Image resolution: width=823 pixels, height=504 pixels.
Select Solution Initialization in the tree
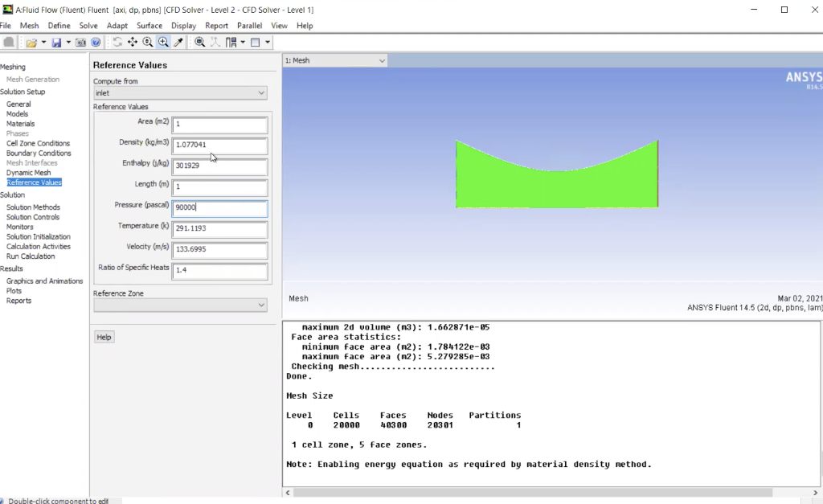(x=39, y=237)
